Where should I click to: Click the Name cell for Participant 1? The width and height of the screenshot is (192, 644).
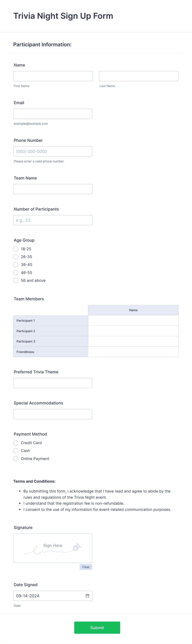tap(133, 320)
